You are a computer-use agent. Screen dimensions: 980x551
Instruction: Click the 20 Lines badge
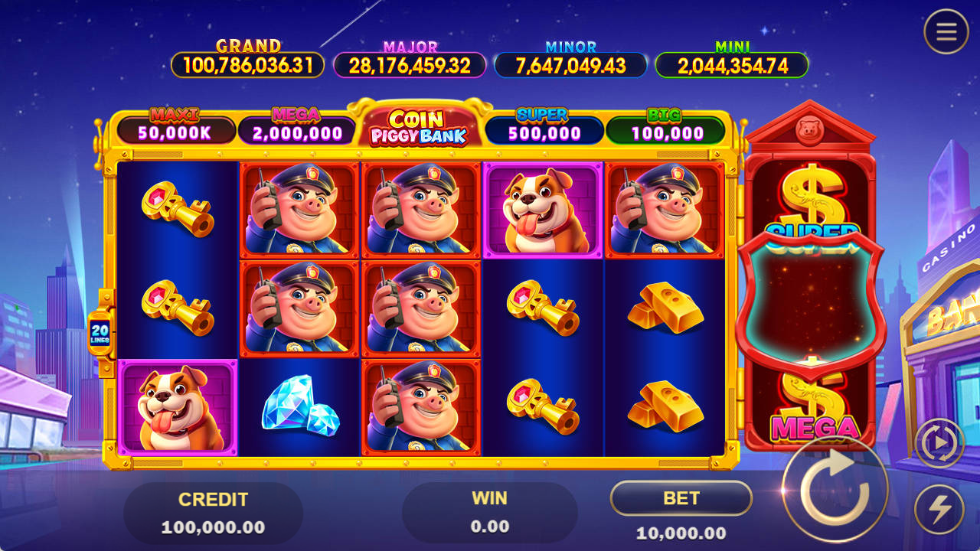pyautogui.click(x=100, y=333)
